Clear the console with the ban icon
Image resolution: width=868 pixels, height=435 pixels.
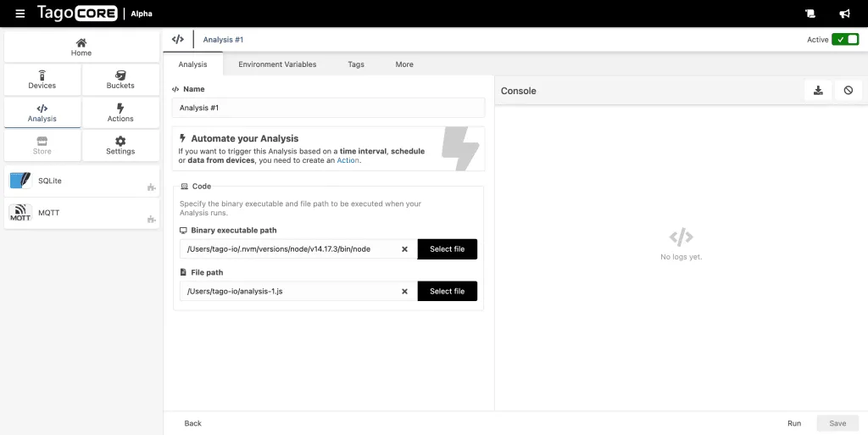(848, 91)
